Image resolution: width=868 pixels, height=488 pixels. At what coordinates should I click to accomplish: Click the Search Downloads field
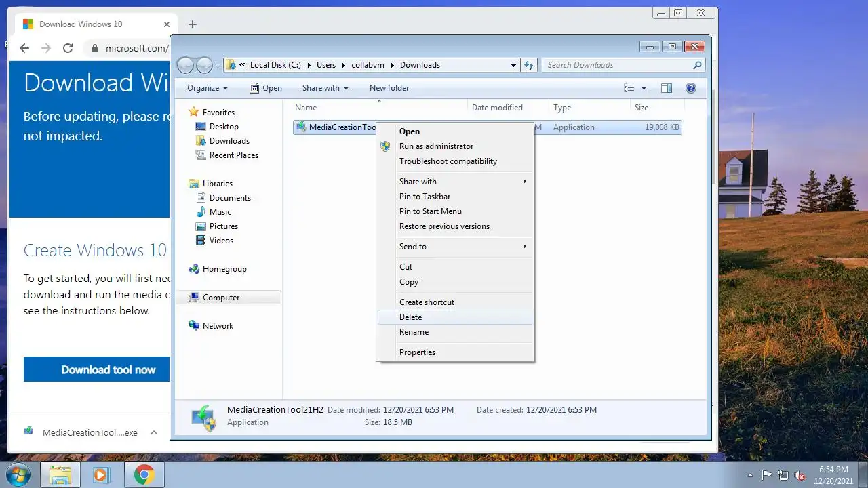[623, 65]
